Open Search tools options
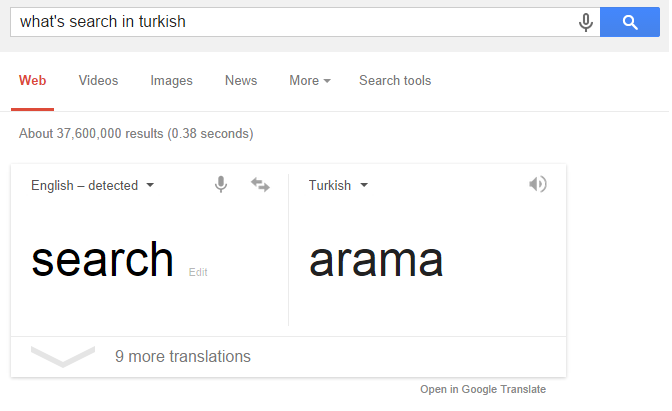 [395, 81]
